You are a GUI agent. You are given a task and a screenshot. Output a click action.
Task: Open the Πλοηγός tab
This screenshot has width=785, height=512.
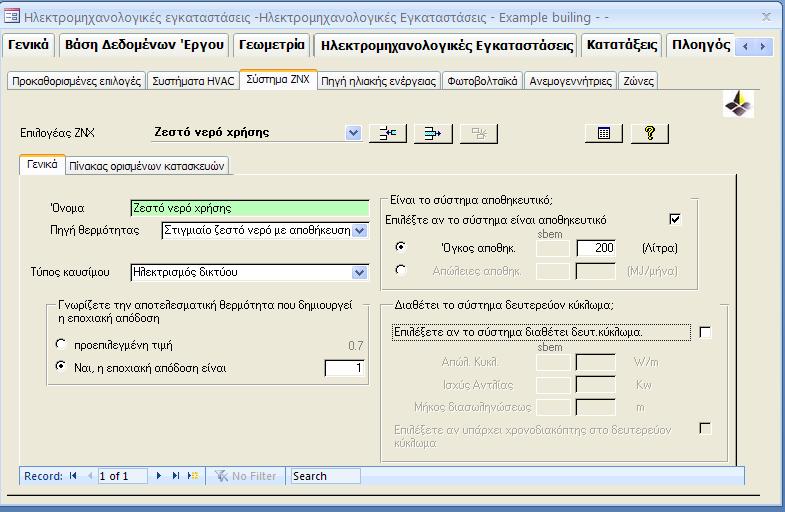701,45
